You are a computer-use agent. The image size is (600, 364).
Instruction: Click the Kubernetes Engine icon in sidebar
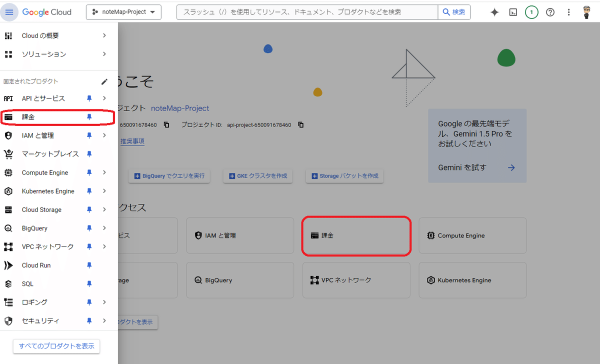8,191
